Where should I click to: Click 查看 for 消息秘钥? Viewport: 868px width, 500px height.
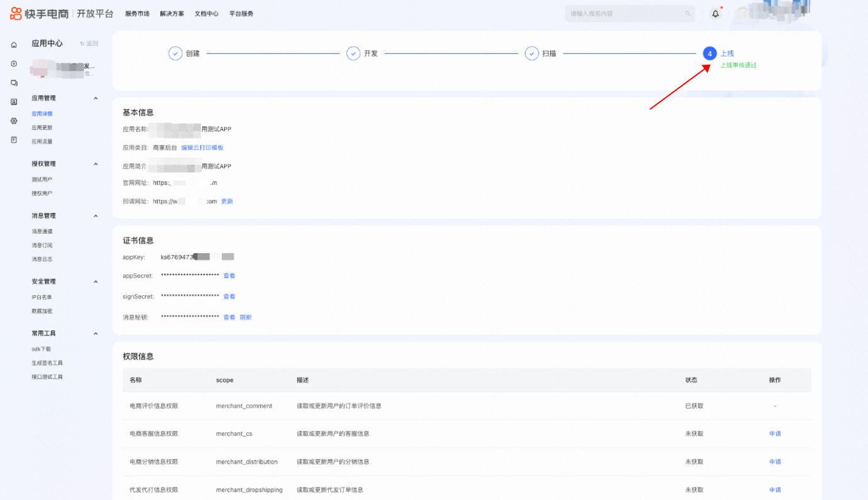(x=229, y=317)
